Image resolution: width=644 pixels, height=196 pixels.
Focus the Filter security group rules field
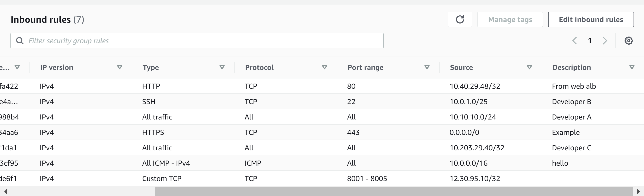tap(200, 41)
